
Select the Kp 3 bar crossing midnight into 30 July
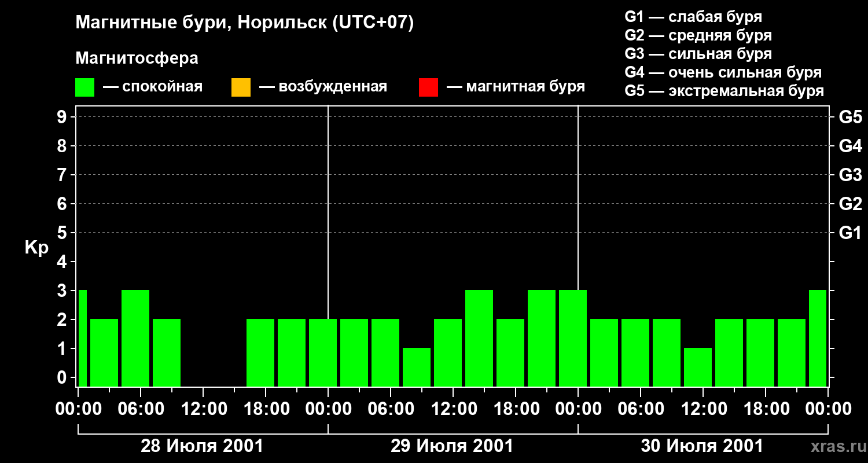pos(573,338)
